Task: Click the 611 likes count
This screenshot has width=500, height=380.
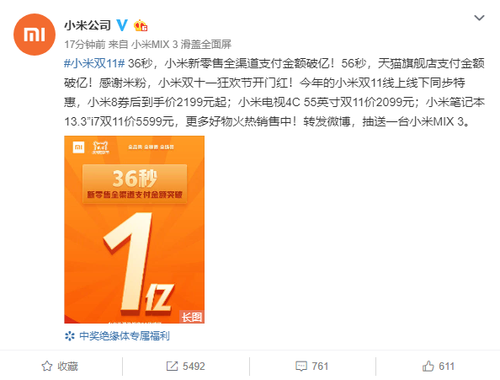Action: coord(447,366)
